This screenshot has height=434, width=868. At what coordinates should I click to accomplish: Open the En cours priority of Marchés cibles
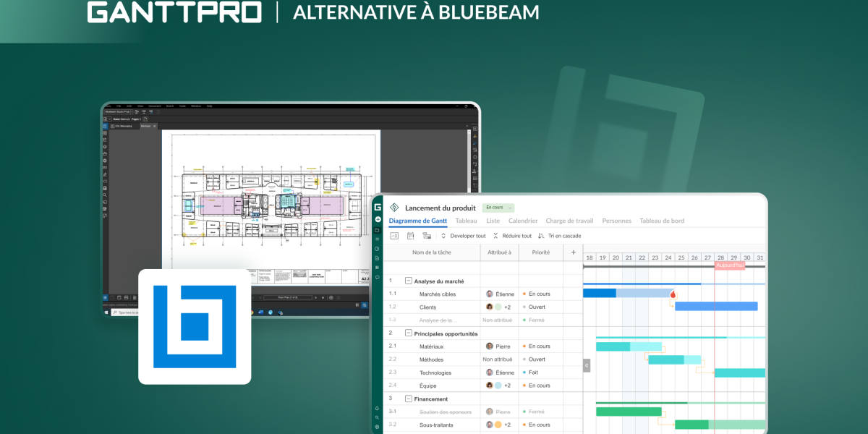(x=536, y=294)
